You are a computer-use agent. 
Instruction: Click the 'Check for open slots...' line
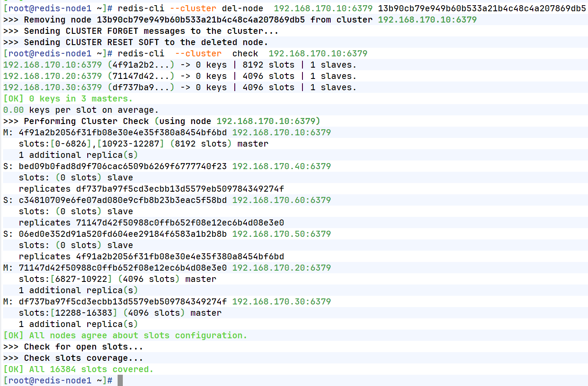pos(73,347)
